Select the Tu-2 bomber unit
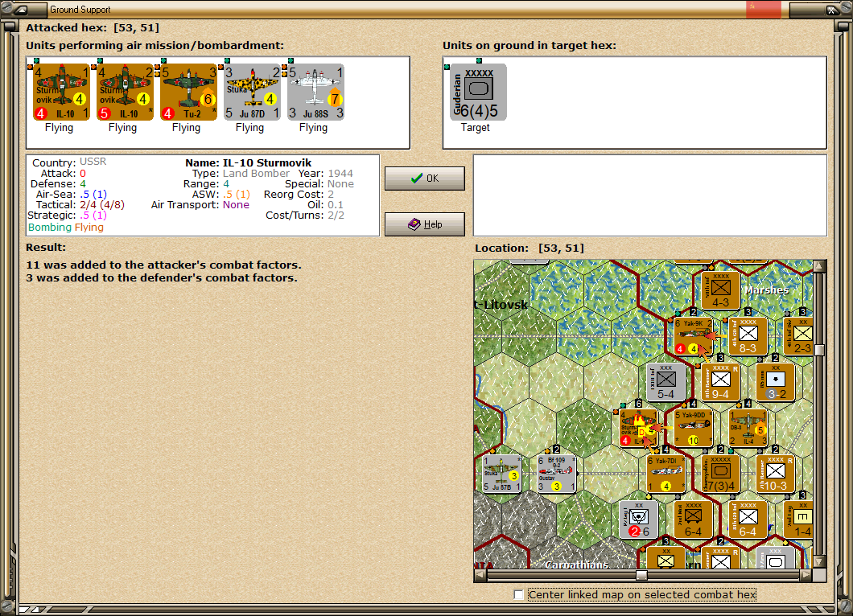Image resolution: width=853 pixels, height=616 pixels. tap(187, 92)
